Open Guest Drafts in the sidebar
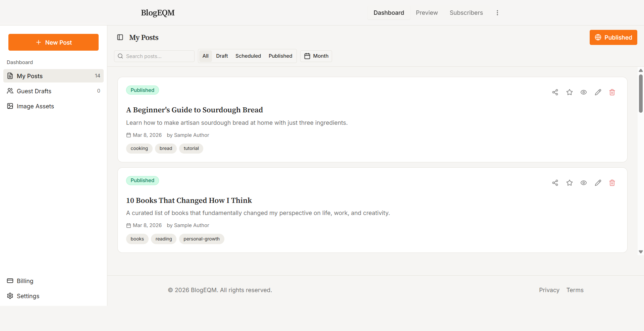Screen dimensions: 644x331 point(53,91)
